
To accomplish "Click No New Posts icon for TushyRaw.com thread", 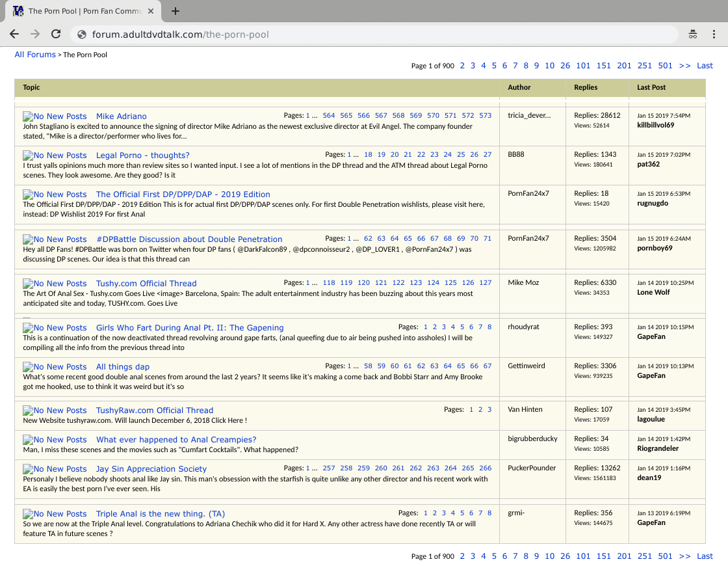I will [x=55, y=411].
